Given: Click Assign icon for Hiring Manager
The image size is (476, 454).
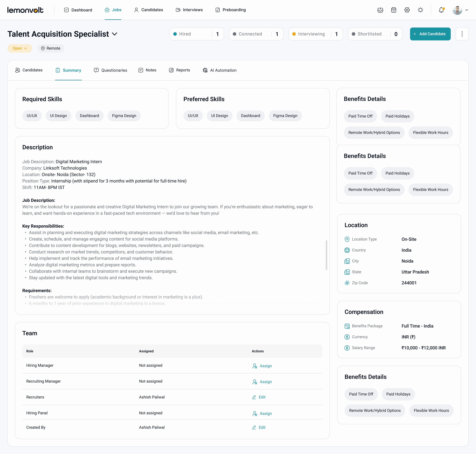Looking at the screenshot, I should pos(255,366).
